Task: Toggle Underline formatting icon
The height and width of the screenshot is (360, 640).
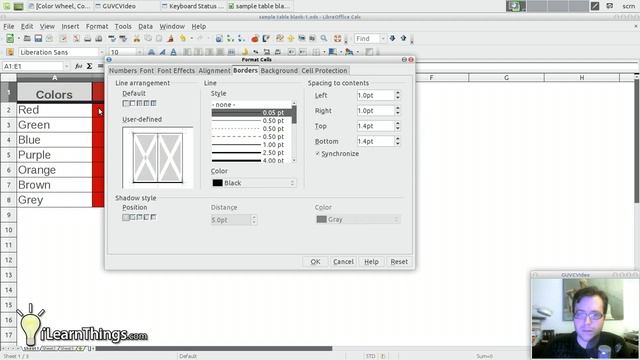Action: [x=173, y=52]
